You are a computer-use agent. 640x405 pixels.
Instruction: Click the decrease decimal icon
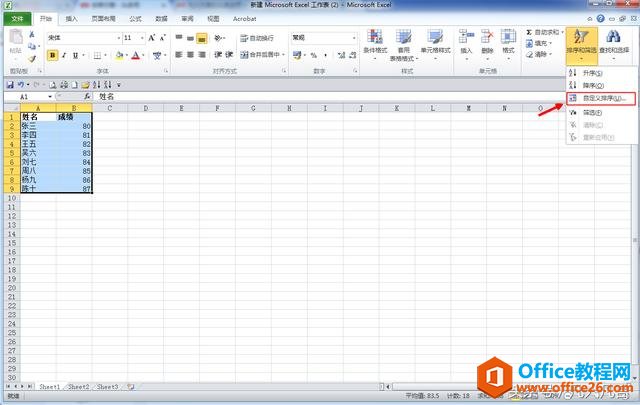(353, 55)
